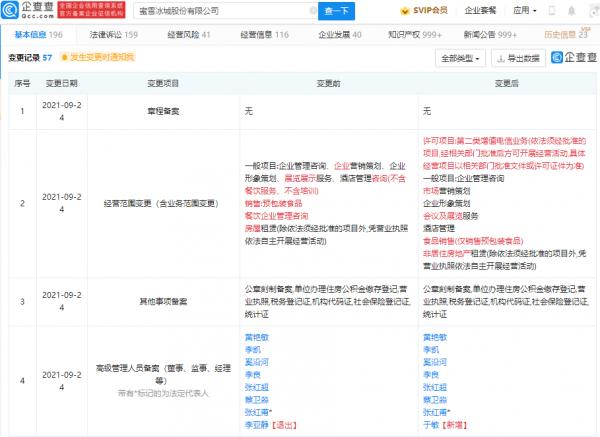Open SVIP会员 link

(x=430, y=10)
